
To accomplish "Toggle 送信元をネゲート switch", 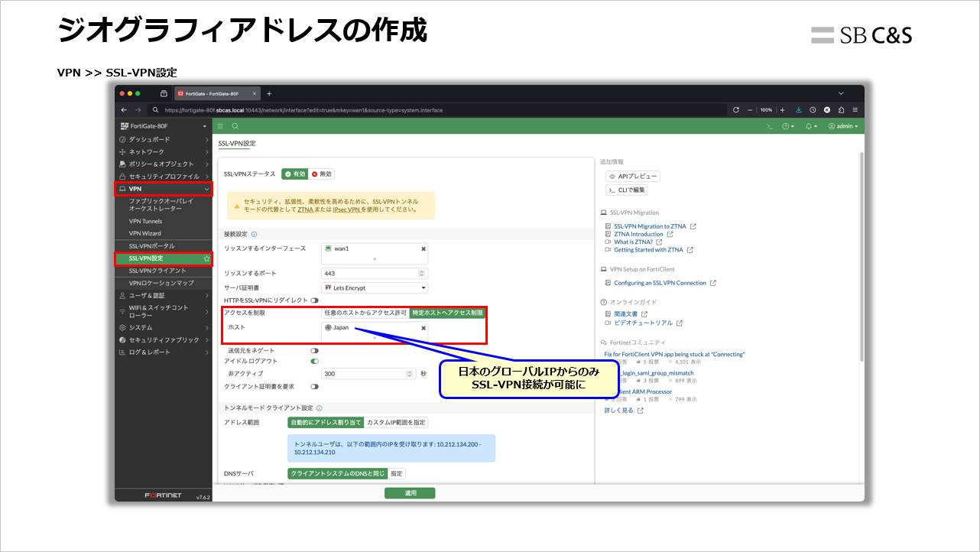I will 314,350.
